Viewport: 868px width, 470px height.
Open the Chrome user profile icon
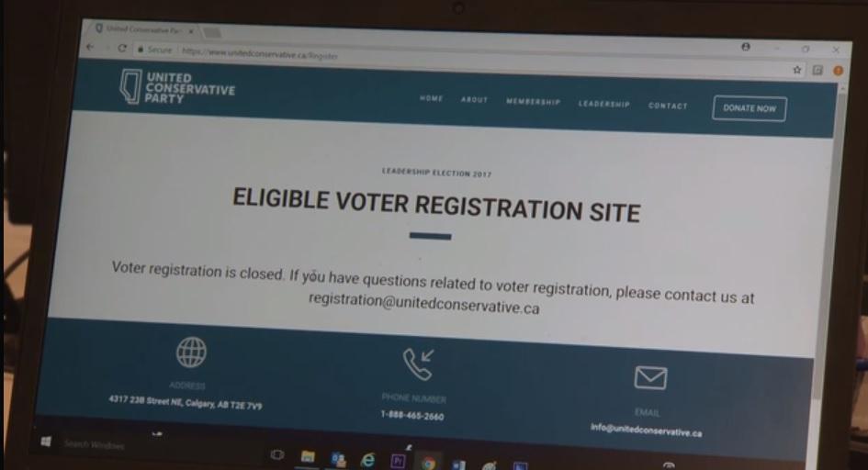click(x=746, y=47)
